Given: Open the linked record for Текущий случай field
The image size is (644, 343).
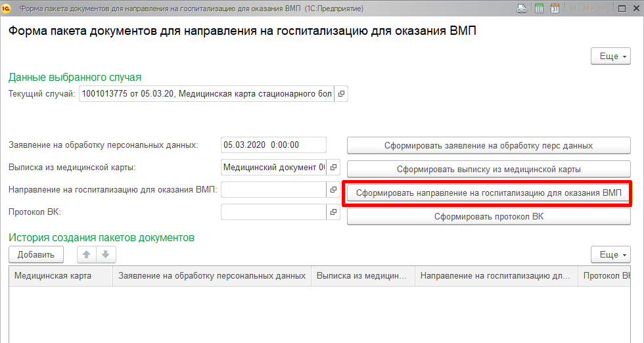Looking at the screenshot, I should pyautogui.click(x=341, y=94).
